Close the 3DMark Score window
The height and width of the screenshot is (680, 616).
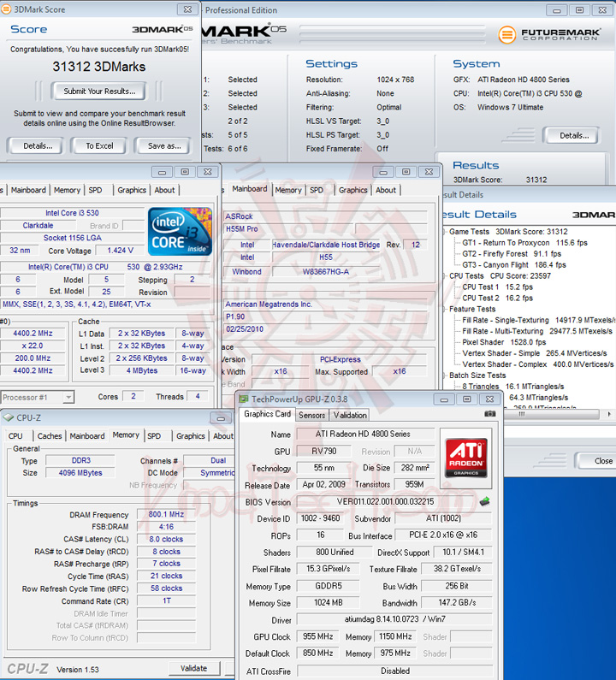pyautogui.click(x=188, y=9)
